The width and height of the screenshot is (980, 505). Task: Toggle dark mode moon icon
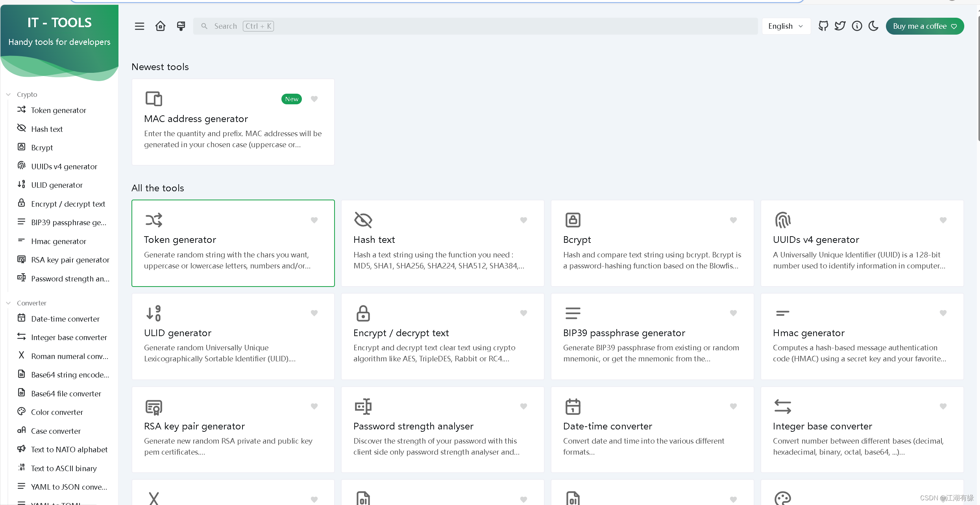[873, 26]
